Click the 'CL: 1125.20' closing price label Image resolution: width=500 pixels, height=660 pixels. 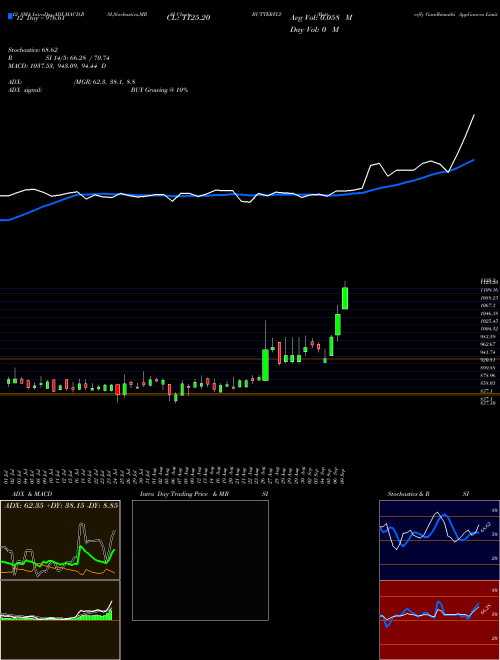click(189, 18)
